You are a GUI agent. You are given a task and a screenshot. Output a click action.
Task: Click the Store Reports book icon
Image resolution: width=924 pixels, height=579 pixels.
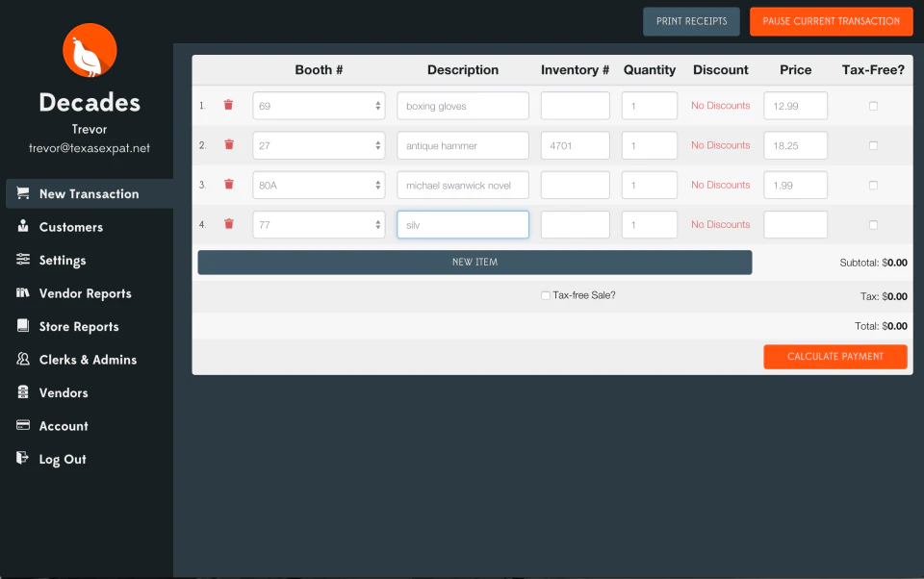(x=21, y=326)
